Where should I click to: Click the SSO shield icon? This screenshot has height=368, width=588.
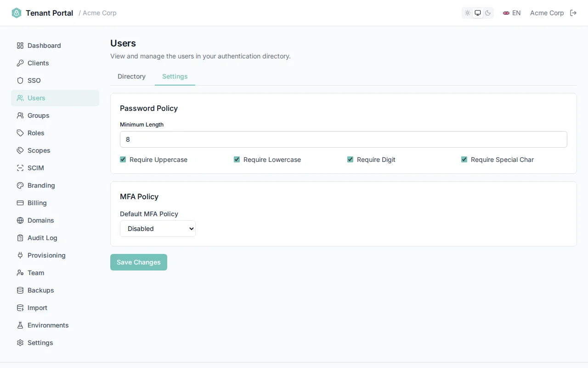pos(20,80)
